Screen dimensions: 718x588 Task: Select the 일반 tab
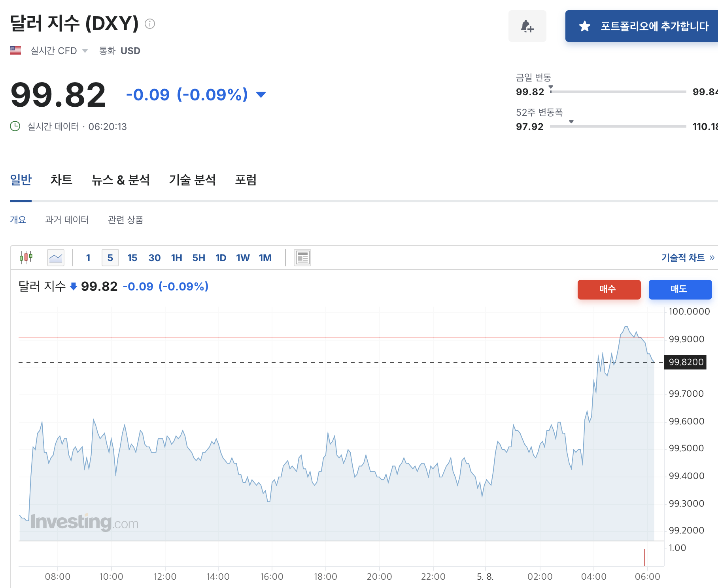coord(21,180)
